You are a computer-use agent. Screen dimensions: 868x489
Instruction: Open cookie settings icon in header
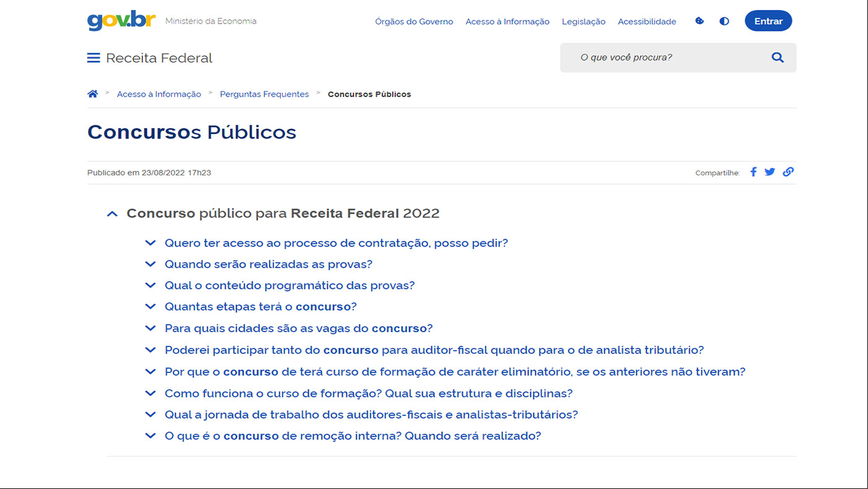pos(699,21)
